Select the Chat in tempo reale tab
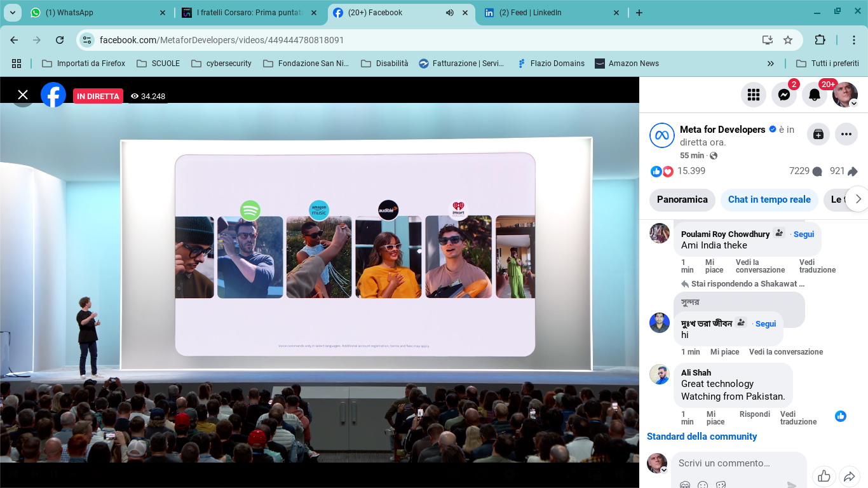 pos(770,200)
